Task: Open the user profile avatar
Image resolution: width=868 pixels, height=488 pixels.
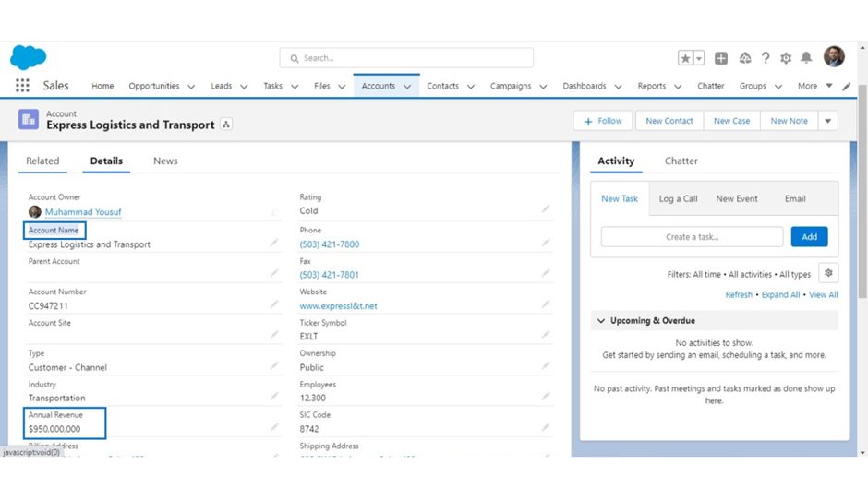Action: coord(834,56)
